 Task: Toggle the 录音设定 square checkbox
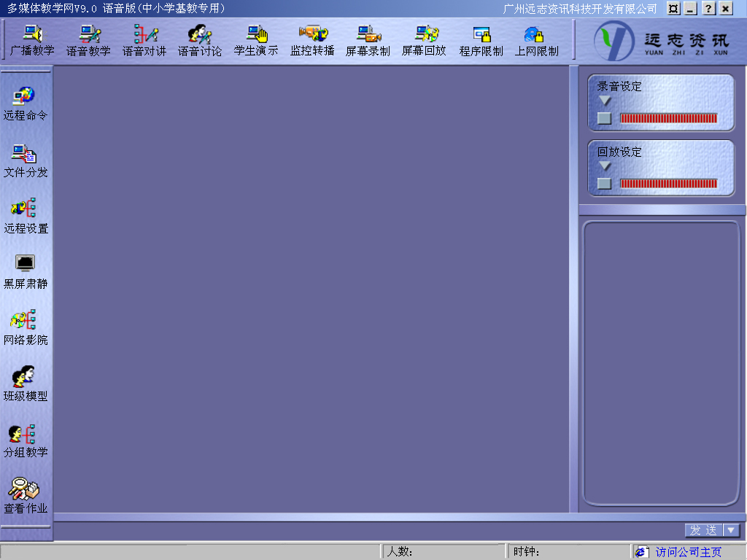[x=604, y=118]
